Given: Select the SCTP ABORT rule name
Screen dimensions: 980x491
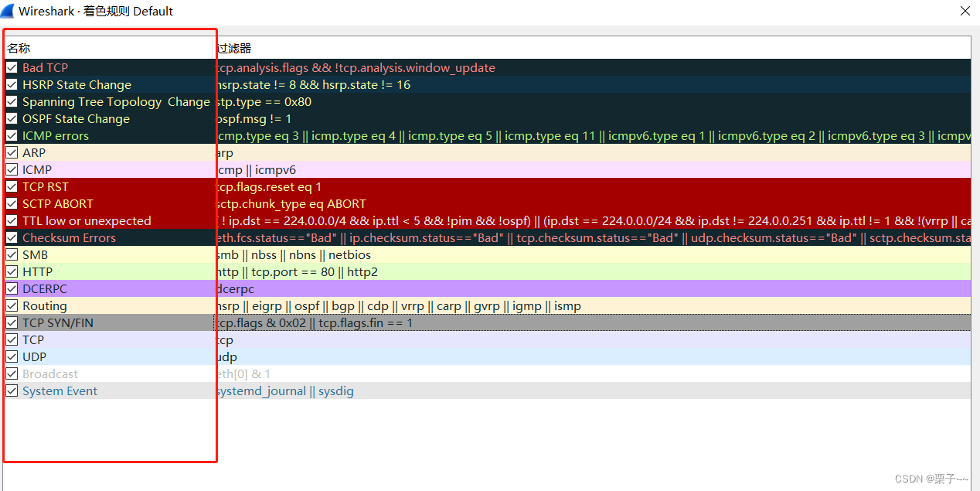Looking at the screenshot, I should pos(57,204).
